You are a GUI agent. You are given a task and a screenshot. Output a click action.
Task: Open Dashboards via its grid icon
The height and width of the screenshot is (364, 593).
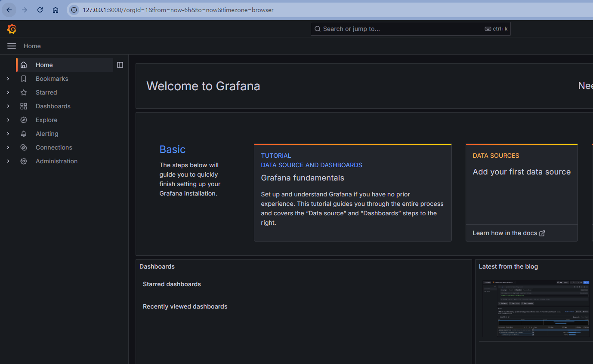24,106
